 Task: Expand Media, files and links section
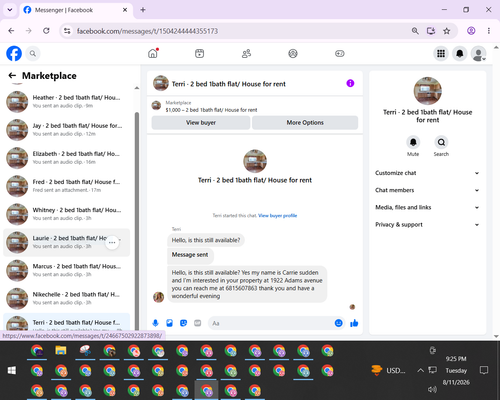427,207
